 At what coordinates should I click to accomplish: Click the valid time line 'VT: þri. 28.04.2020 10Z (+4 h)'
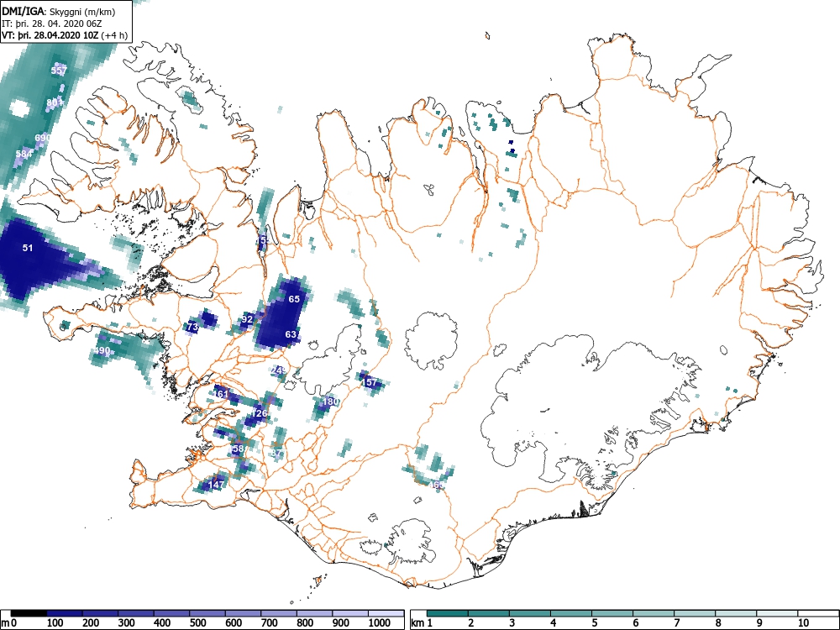65,36
